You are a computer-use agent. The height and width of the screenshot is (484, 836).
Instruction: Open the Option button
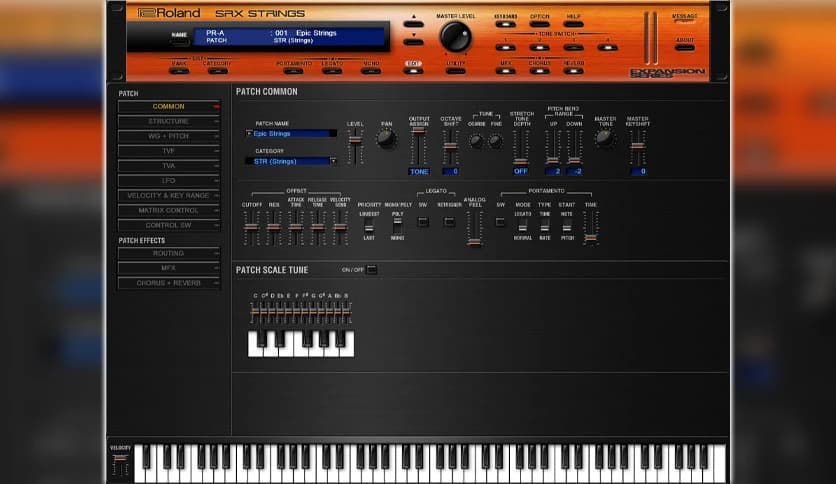click(539, 24)
